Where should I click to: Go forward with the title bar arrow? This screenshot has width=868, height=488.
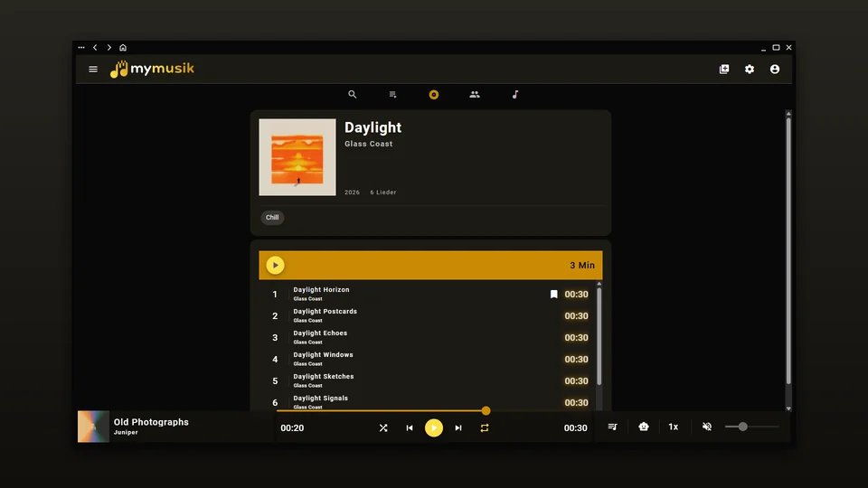point(109,48)
